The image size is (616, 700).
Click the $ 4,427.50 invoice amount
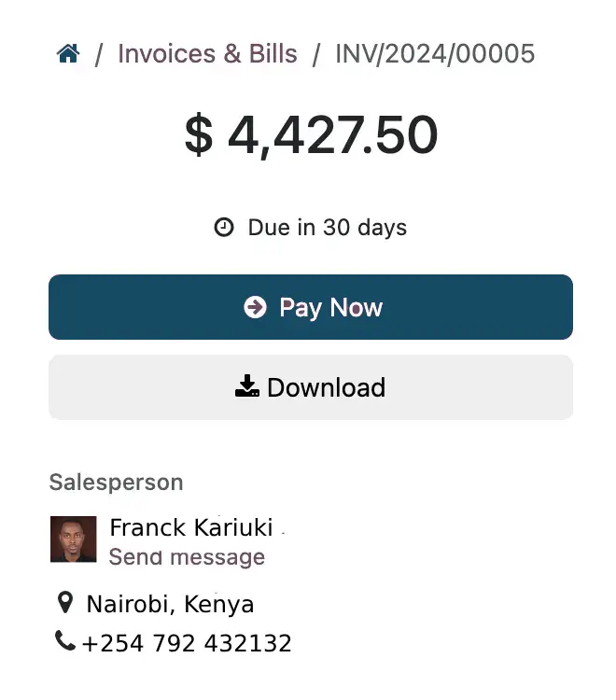click(x=311, y=135)
